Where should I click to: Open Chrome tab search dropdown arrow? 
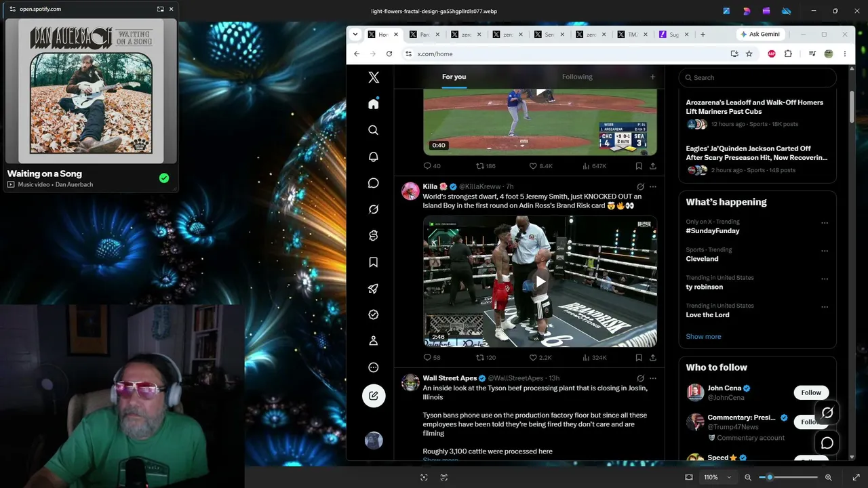(x=355, y=34)
